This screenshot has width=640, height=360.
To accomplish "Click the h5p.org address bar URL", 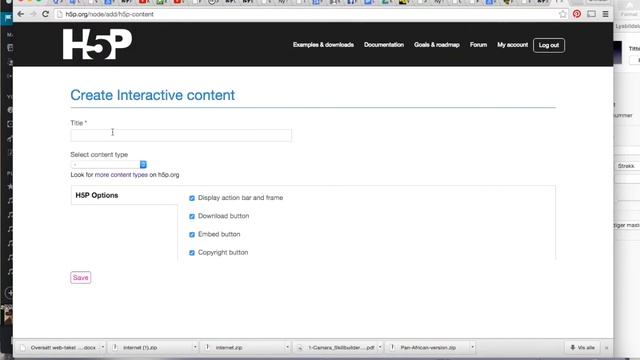I will click(109, 14).
